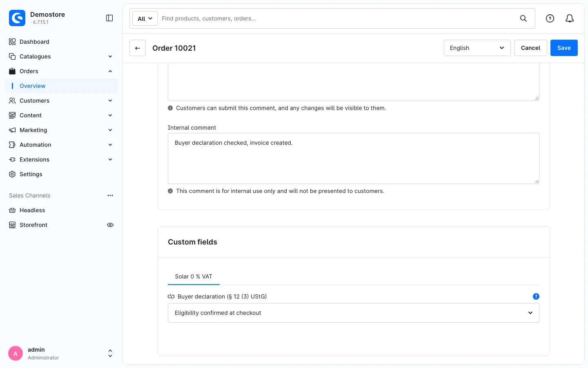This screenshot has height=368, width=588.
Task: Click the search magnifier icon
Action: pyautogui.click(x=523, y=18)
